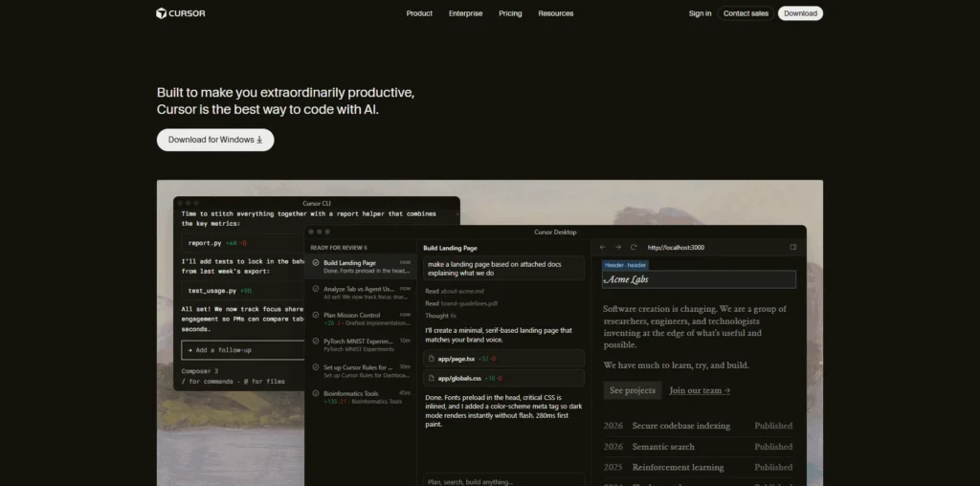Click Download for Windows button
The width and height of the screenshot is (980, 486).
[x=215, y=140]
